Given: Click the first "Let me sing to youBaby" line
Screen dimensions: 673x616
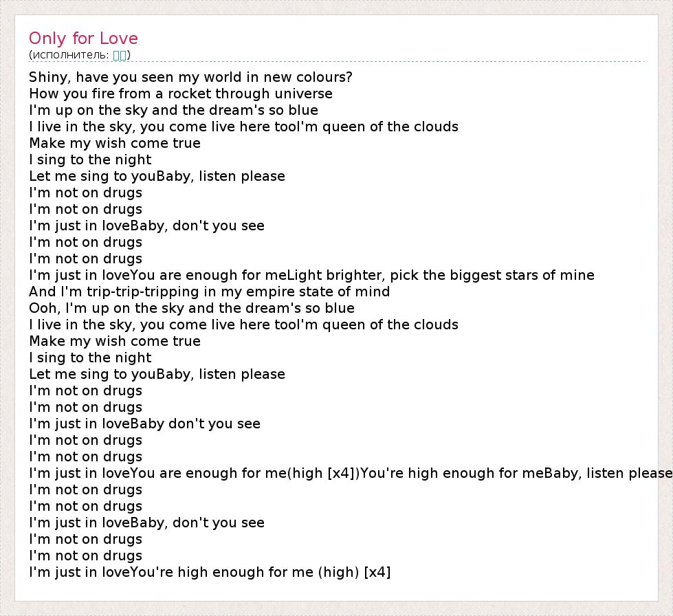Looking at the screenshot, I should pos(157,176).
